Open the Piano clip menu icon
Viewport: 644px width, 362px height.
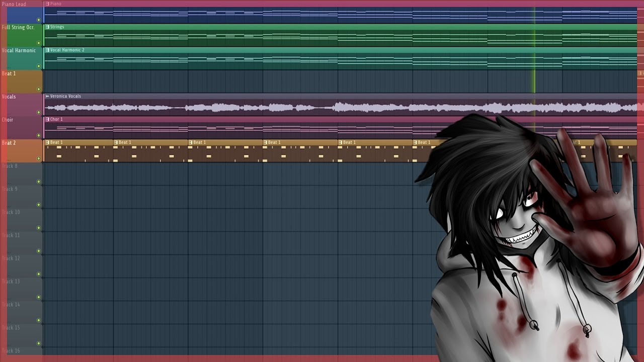47,4
